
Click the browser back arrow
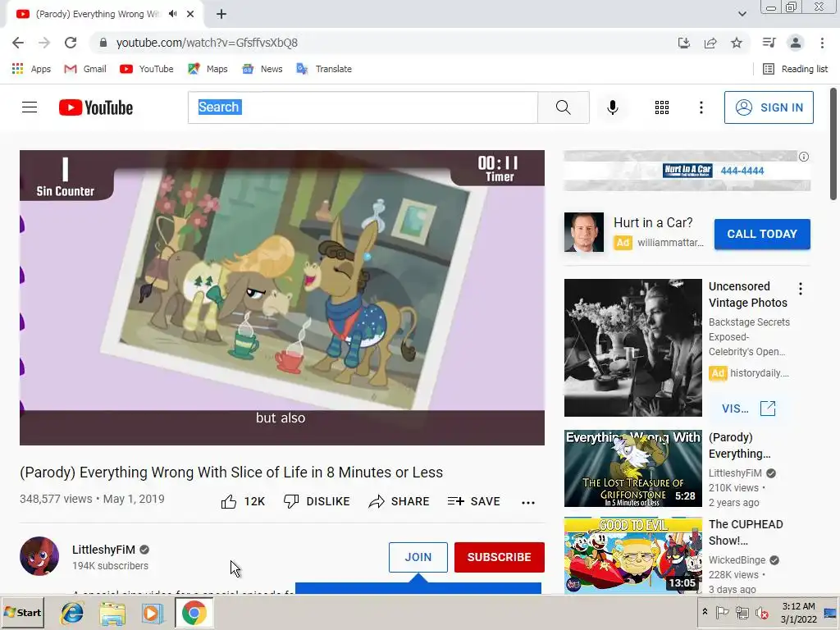18,43
